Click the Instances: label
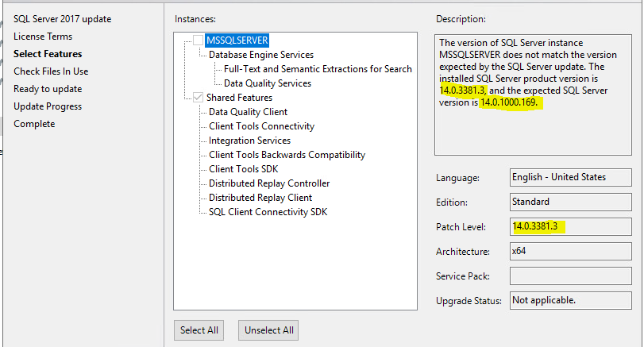The height and width of the screenshot is (347, 644). [x=195, y=19]
